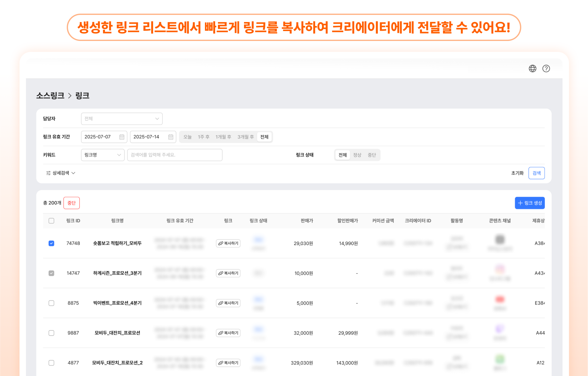Click the blue 검색 button

pos(536,173)
